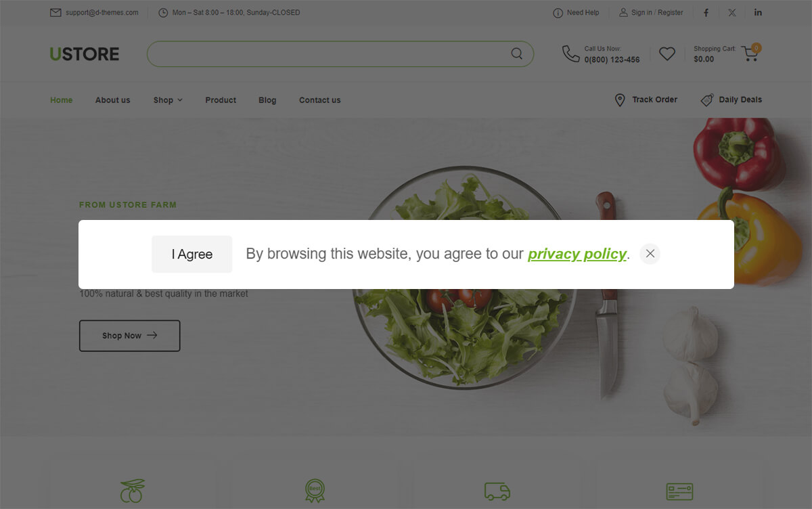Open the Contact us page
The image size is (812, 509).
(x=320, y=100)
